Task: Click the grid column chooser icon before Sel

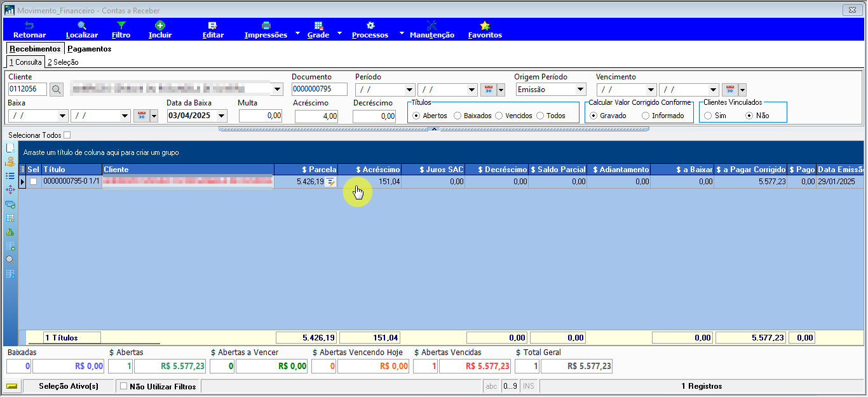Action: [x=23, y=170]
